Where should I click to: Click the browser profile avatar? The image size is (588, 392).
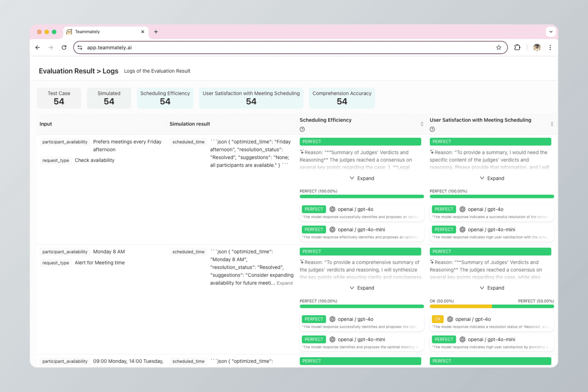pyautogui.click(x=537, y=48)
